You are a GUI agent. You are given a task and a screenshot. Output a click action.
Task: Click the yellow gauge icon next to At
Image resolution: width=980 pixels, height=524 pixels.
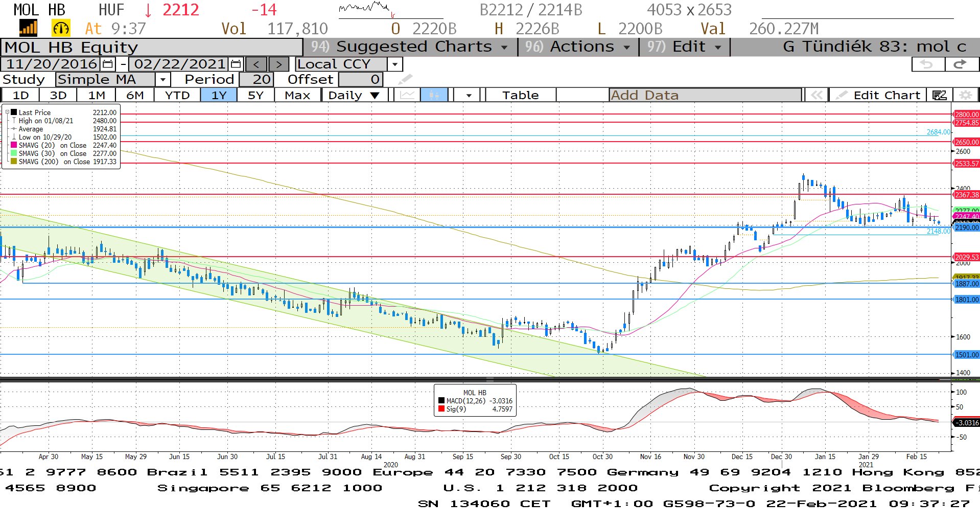pos(61,28)
